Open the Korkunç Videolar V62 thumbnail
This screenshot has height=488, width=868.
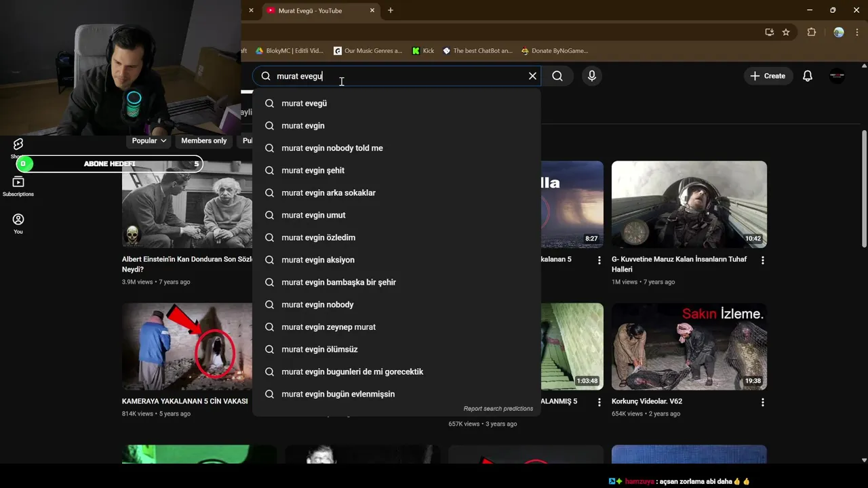point(689,346)
